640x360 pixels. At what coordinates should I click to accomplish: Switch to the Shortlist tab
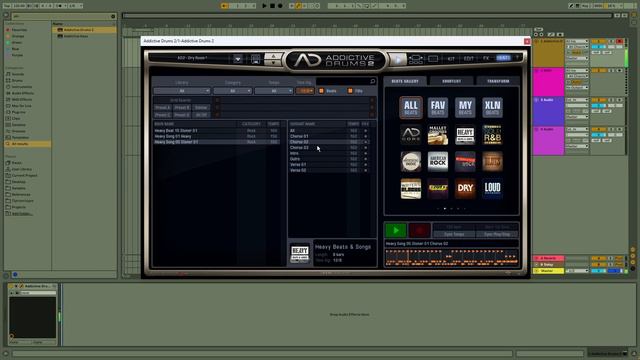click(451, 81)
